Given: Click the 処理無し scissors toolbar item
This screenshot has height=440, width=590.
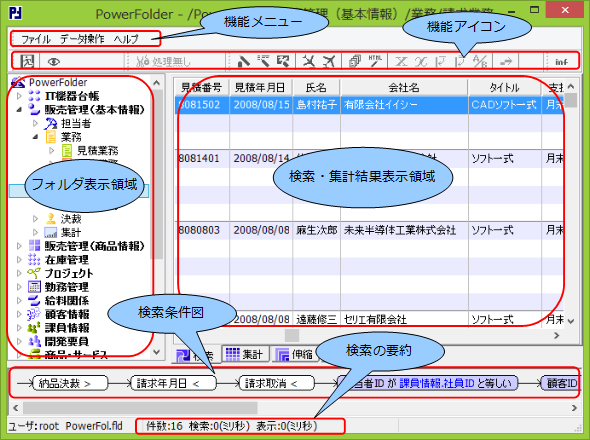Looking at the screenshot, I should (163, 61).
